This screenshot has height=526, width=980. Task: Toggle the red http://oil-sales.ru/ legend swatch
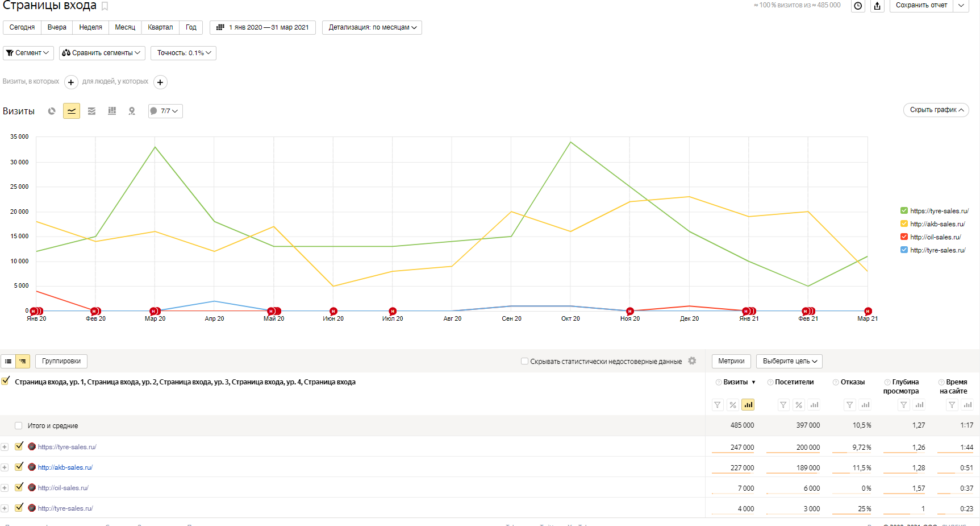904,237
